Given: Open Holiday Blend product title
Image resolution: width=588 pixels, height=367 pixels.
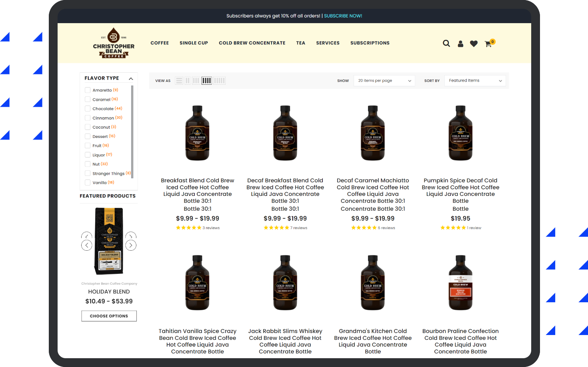Looking at the screenshot, I should [109, 292].
